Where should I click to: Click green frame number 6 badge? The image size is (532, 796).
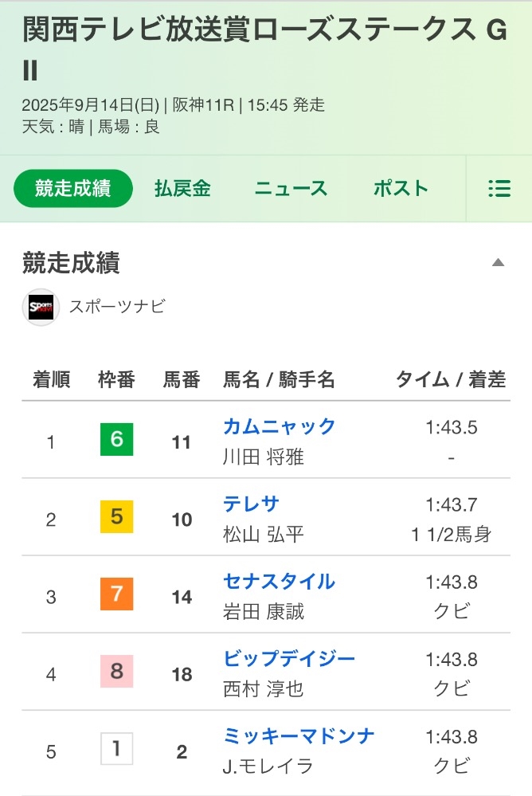pyautogui.click(x=117, y=439)
